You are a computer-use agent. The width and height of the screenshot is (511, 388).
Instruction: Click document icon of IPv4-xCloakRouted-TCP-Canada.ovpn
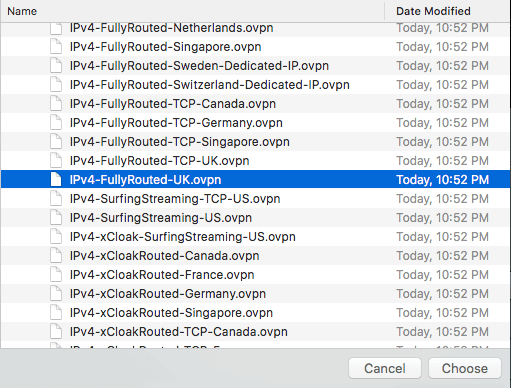56,331
